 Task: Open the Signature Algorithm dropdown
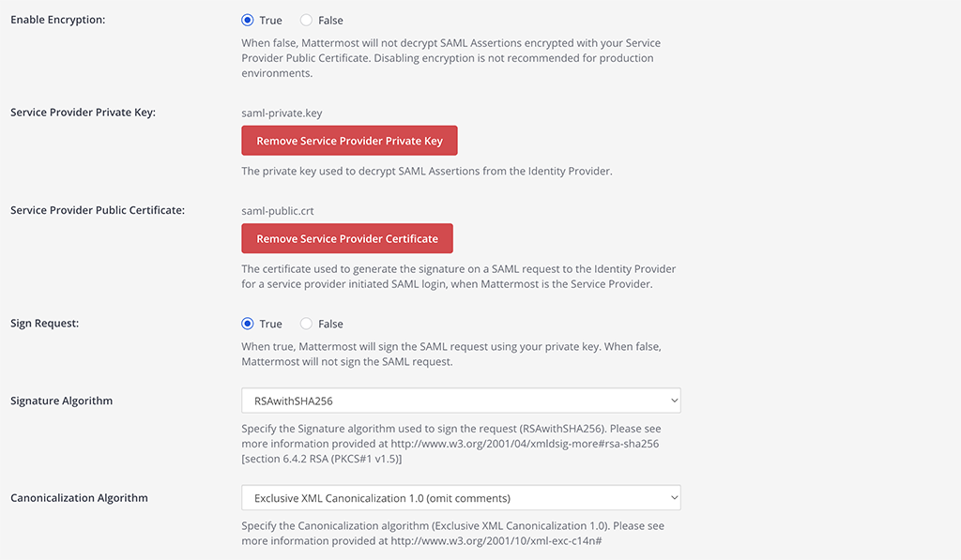tap(461, 401)
